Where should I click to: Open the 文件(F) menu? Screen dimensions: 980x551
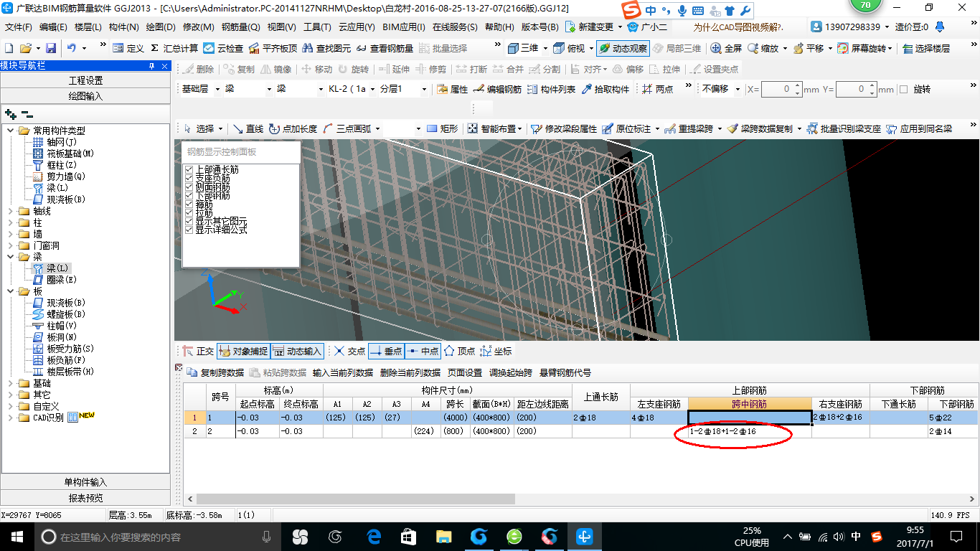(18, 27)
